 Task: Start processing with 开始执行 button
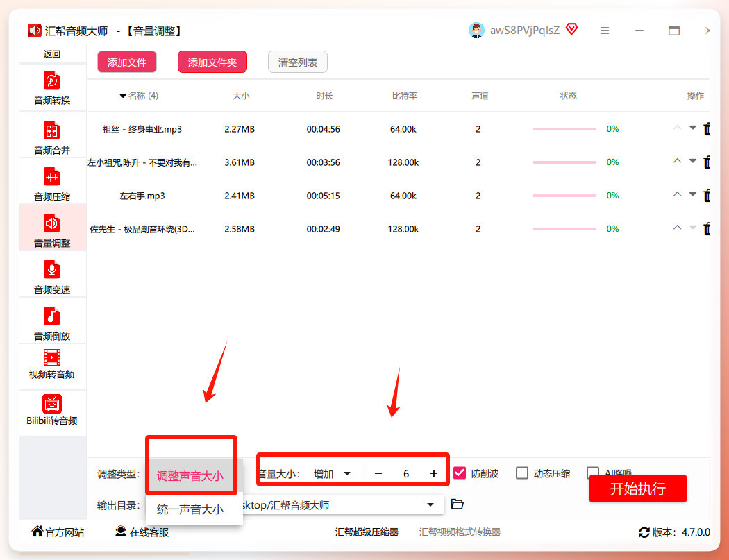pyautogui.click(x=637, y=489)
